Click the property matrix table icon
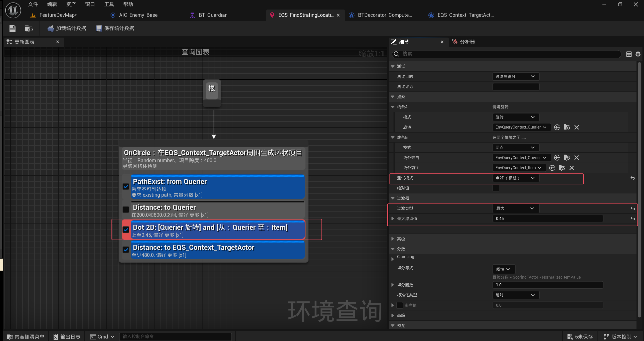 pyautogui.click(x=629, y=54)
